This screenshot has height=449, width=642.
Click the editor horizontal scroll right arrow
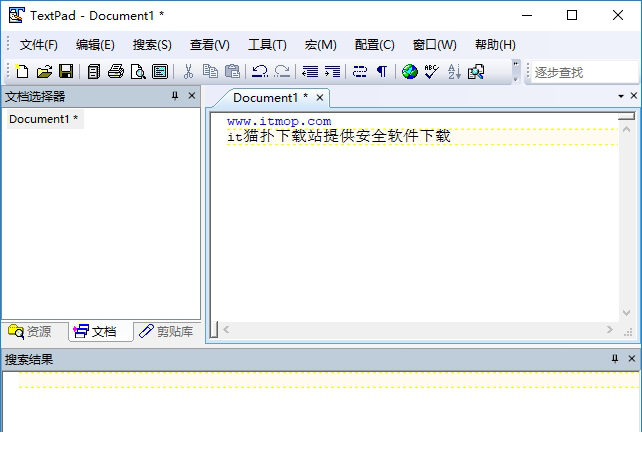click(x=610, y=329)
